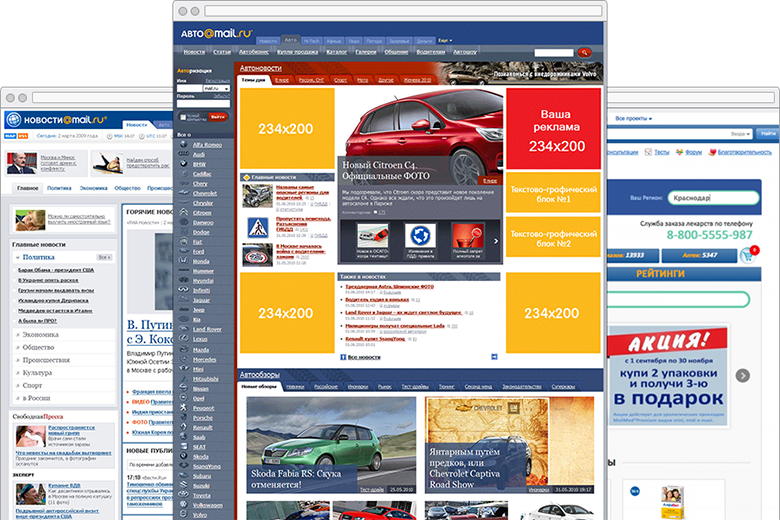
Task: Click the search input field in the Auto header
Action: pyautogui.click(x=554, y=52)
